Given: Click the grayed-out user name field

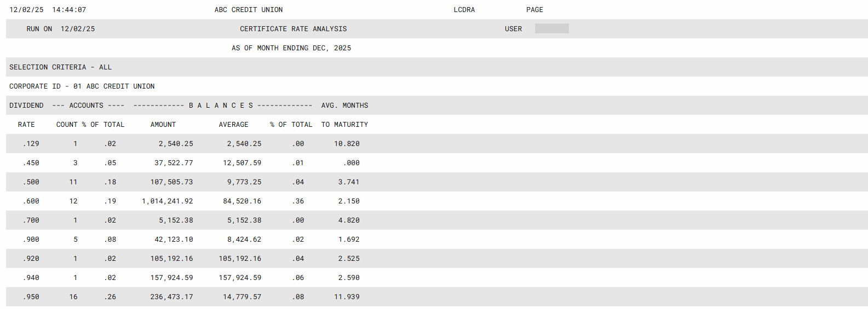Looking at the screenshot, I should tap(551, 29).
